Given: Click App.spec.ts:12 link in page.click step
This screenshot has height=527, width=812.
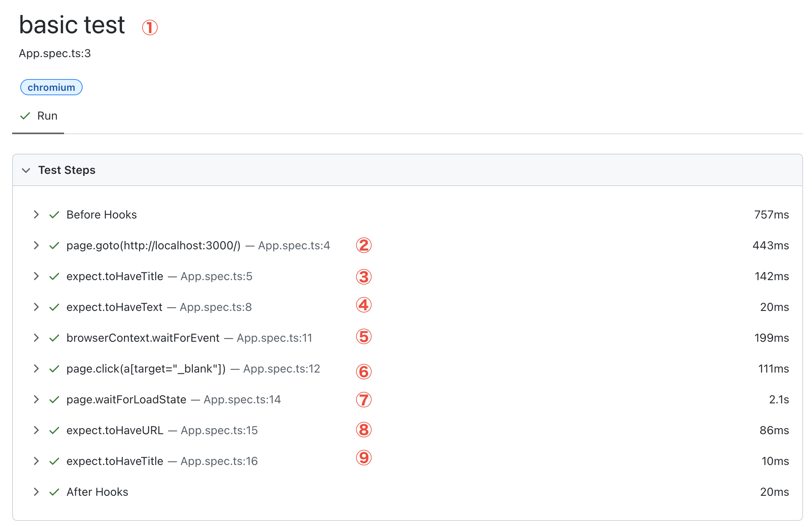Looking at the screenshot, I should point(281,368).
